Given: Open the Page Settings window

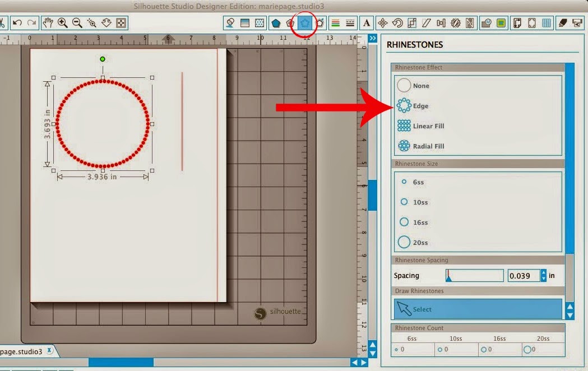Looking at the screenshot, I should (x=517, y=23).
